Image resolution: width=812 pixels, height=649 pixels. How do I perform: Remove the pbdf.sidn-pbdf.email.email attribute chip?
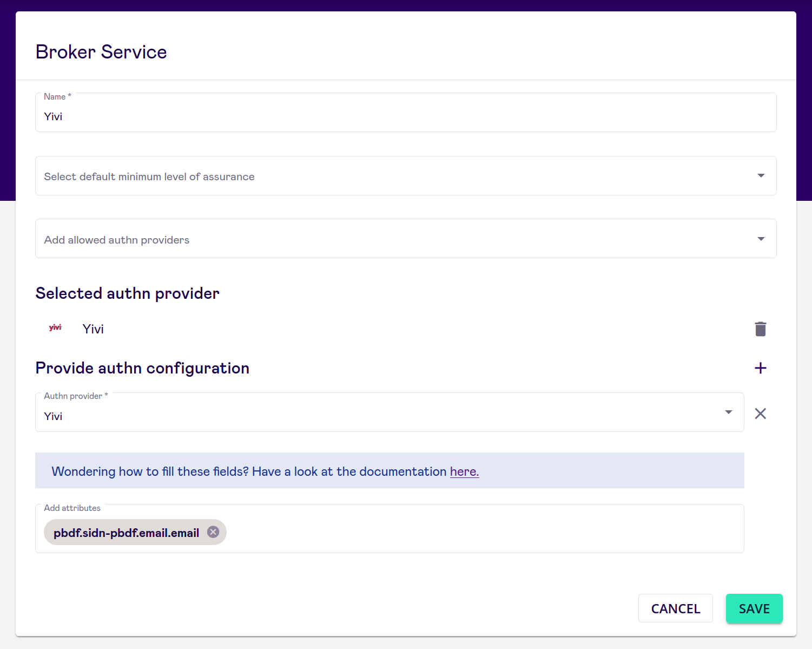click(x=213, y=532)
